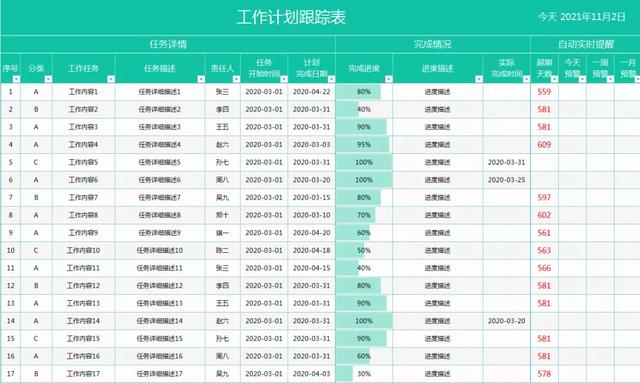Image resolution: width=640 pixels, height=383 pixels.
Task: Click 王五 in row 13
Action: (x=222, y=303)
